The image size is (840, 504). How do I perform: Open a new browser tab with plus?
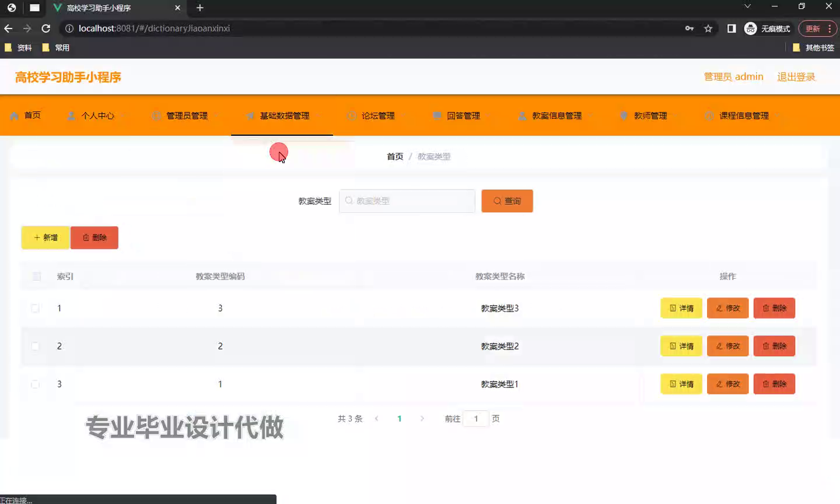tap(199, 8)
